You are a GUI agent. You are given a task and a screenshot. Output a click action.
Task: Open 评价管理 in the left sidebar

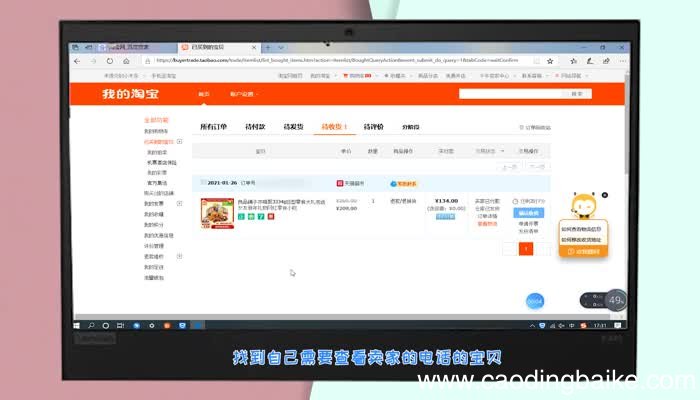[x=154, y=246]
